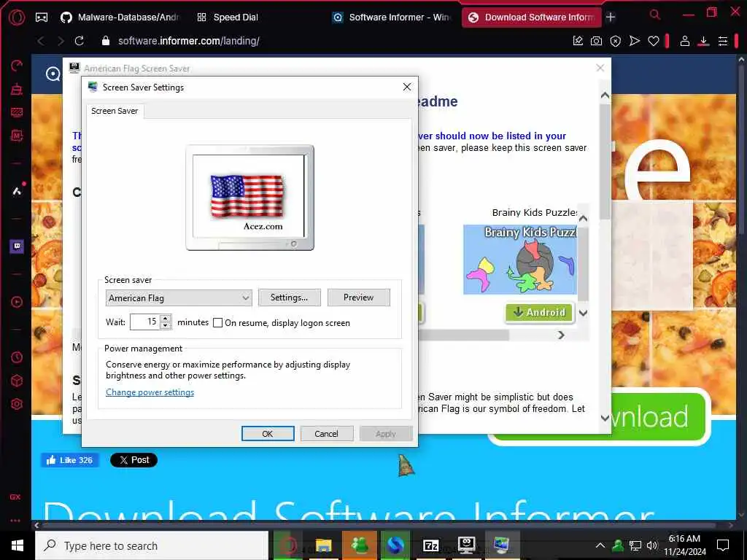Open File Explorer from the taskbar

pos(323,545)
